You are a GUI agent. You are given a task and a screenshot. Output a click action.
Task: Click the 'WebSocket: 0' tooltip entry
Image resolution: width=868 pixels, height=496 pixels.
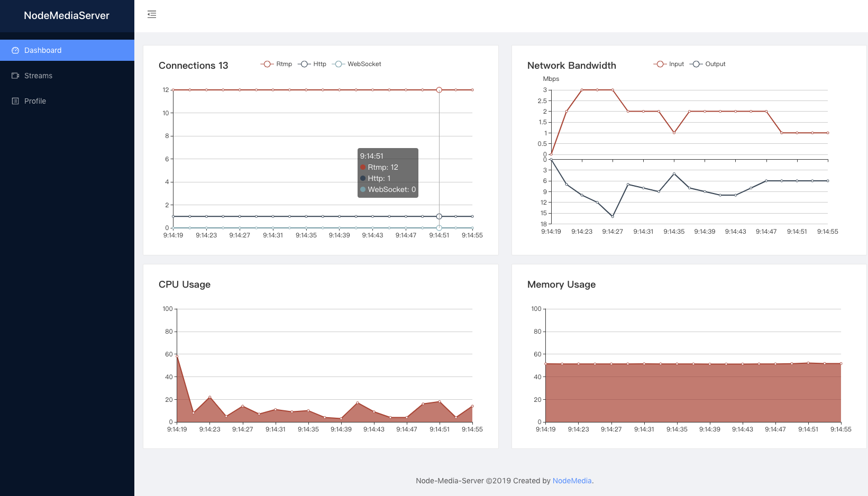(x=388, y=189)
